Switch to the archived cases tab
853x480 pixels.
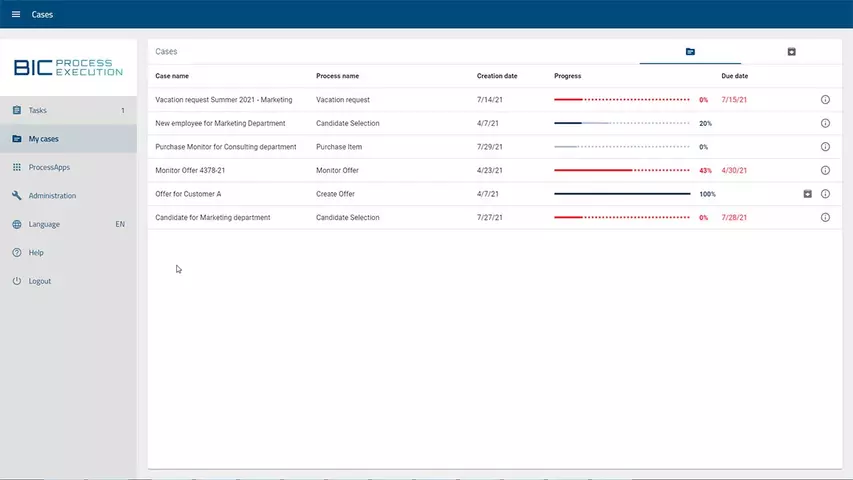[791, 52]
